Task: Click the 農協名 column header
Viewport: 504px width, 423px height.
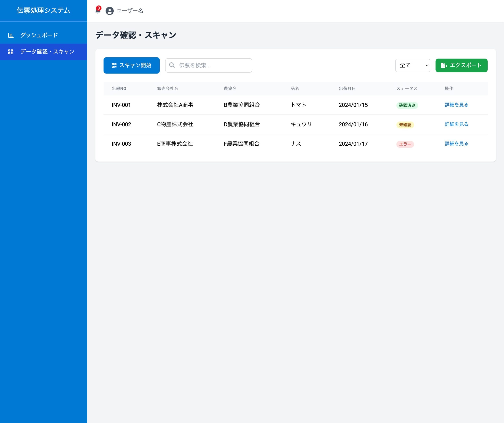Action: click(x=230, y=88)
